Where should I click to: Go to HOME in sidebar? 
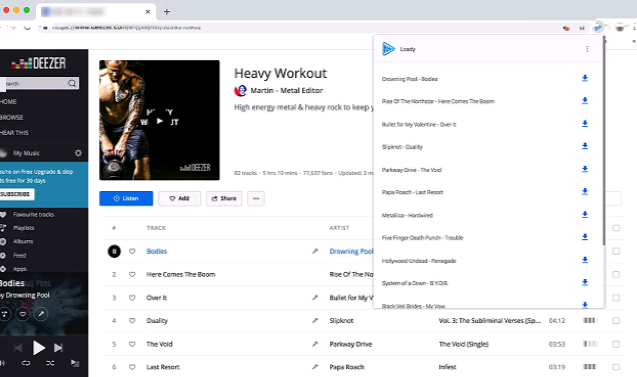pyautogui.click(x=9, y=102)
